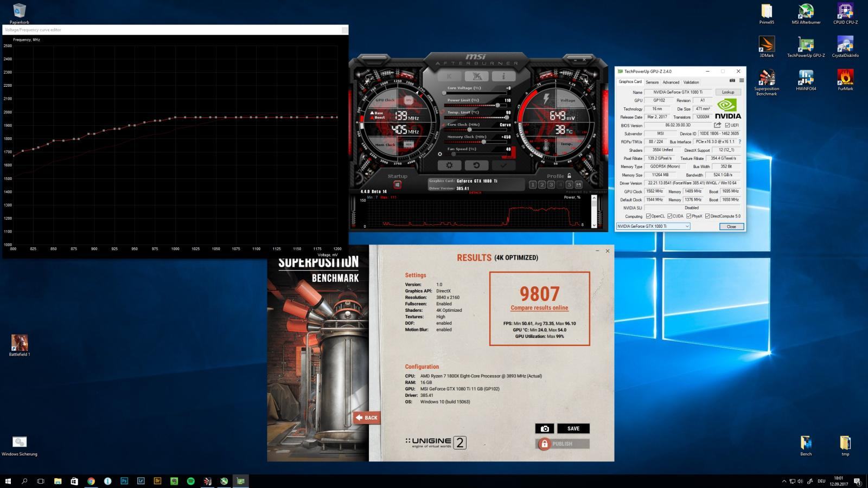The width and height of the screenshot is (868, 488).
Task: Click Compare results online link
Action: coord(539,308)
